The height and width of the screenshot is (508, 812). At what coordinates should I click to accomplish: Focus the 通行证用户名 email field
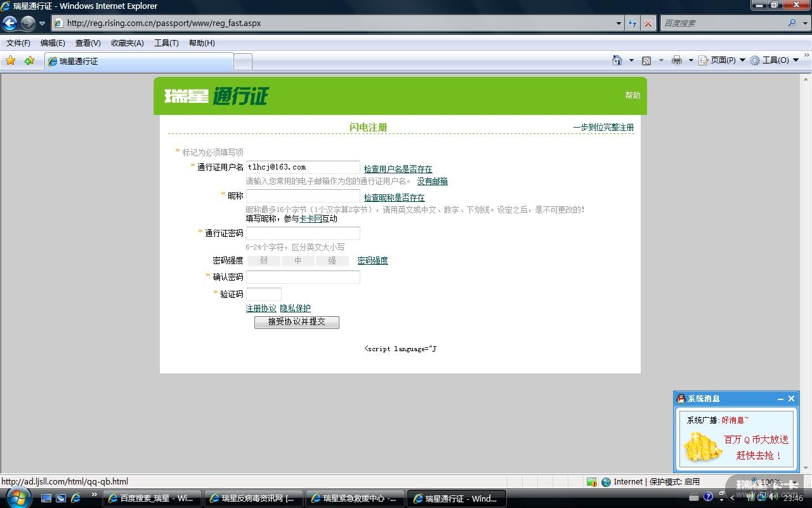tap(303, 167)
